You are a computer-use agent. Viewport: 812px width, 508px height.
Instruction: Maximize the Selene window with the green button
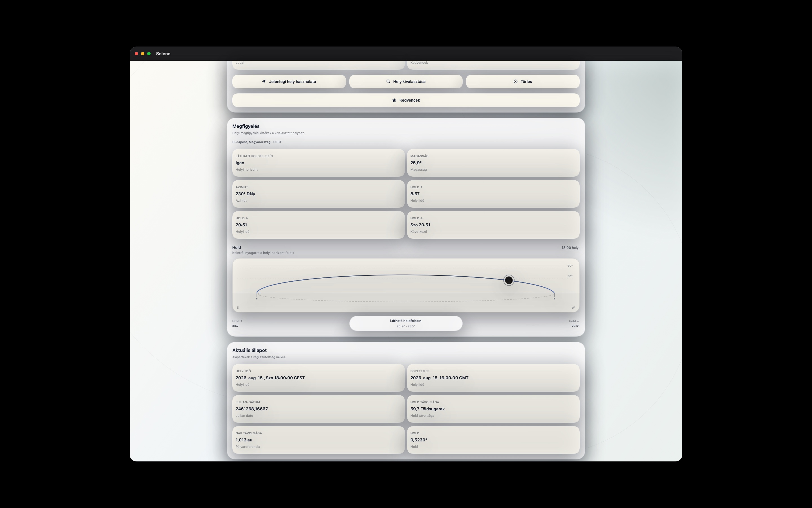149,54
